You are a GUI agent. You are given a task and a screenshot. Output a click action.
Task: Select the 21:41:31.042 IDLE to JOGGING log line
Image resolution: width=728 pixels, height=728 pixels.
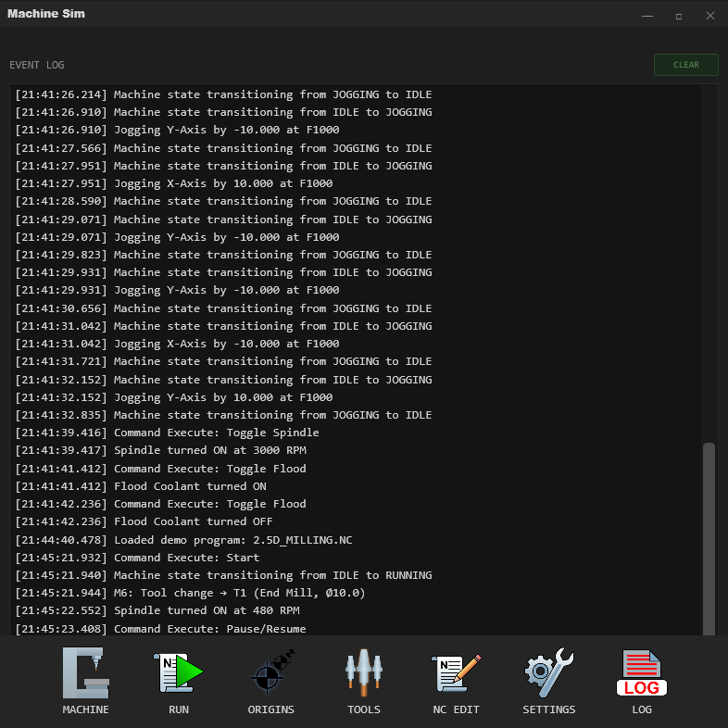click(x=223, y=326)
